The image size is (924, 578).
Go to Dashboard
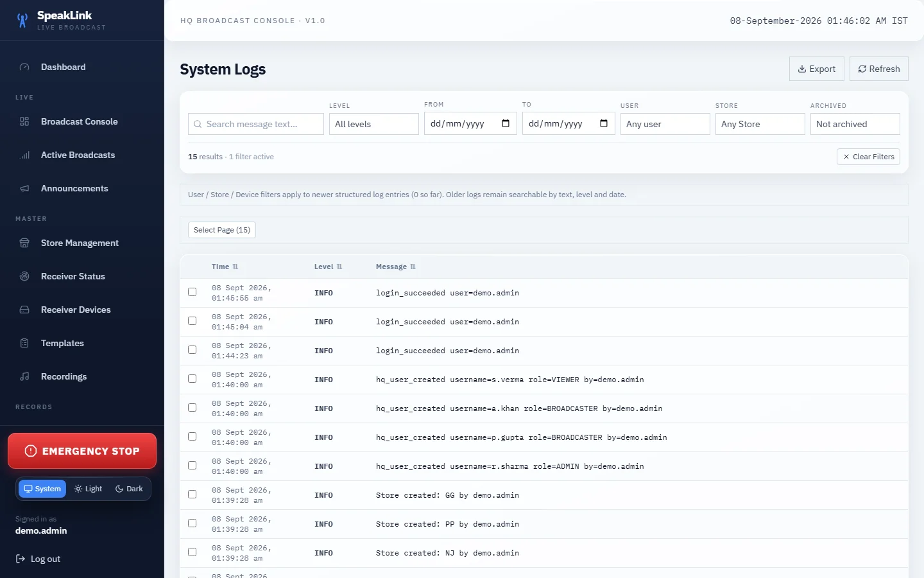click(82, 67)
